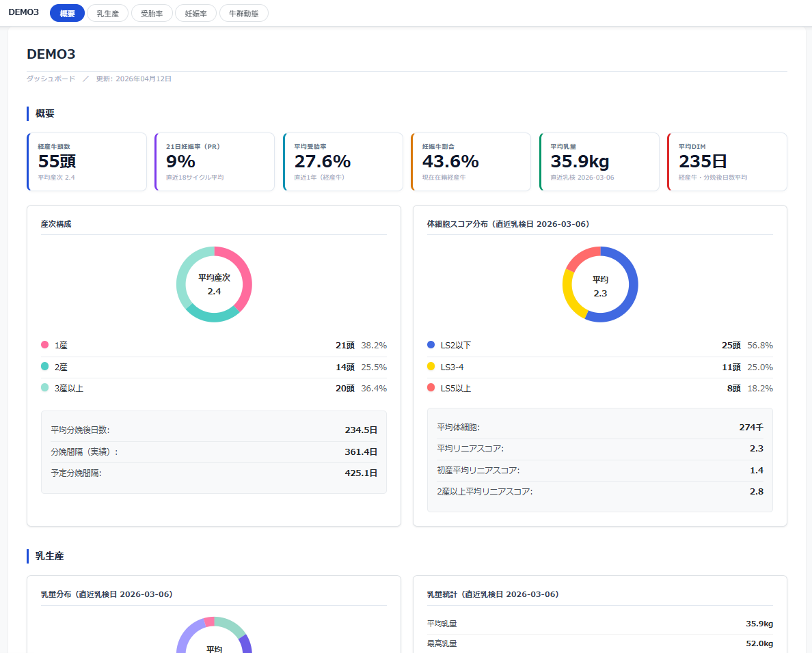Open the 受胎率 tab
The image size is (812, 653).
click(x=152, y=14)
